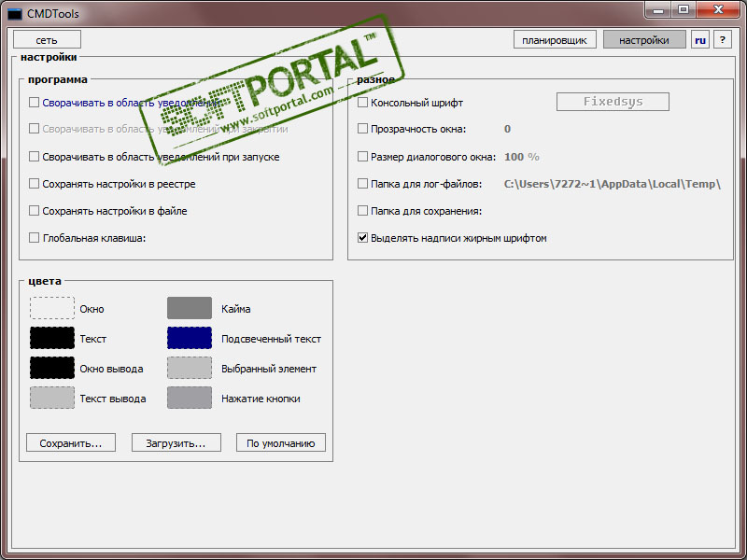This screenshot has height=560, width=747.
Task: Pick the Подсвеченный текст color swatch
Action: click(190, 338)
